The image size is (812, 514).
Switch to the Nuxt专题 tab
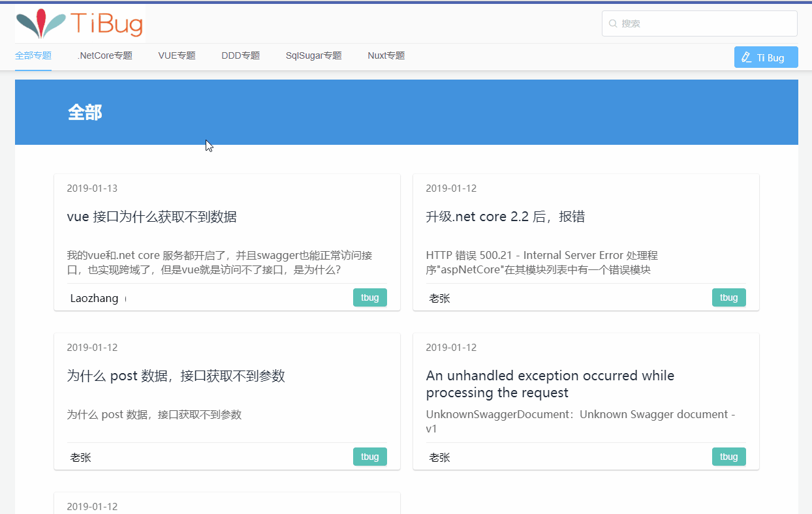tap(386, 56)
